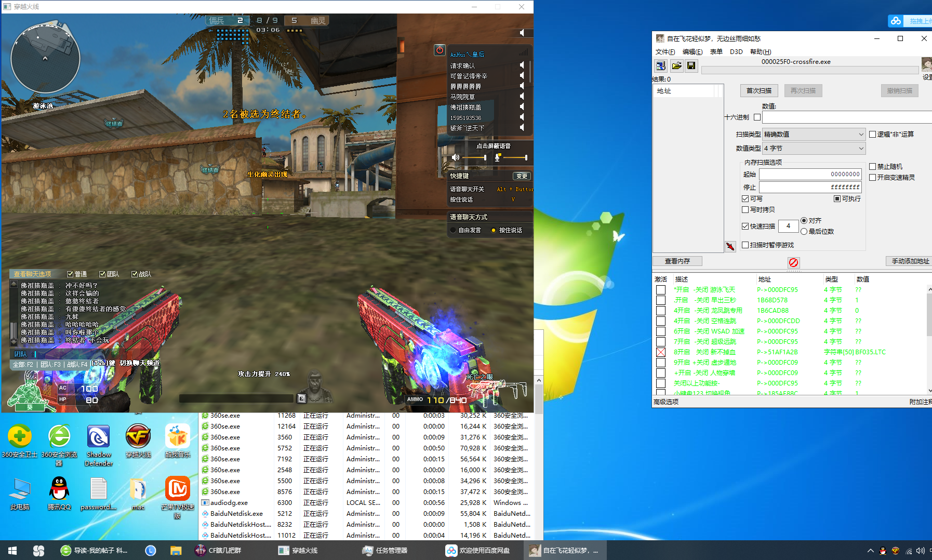Adjust the microphone volume slider in game
932x560 pixels.
click(515, 157)
